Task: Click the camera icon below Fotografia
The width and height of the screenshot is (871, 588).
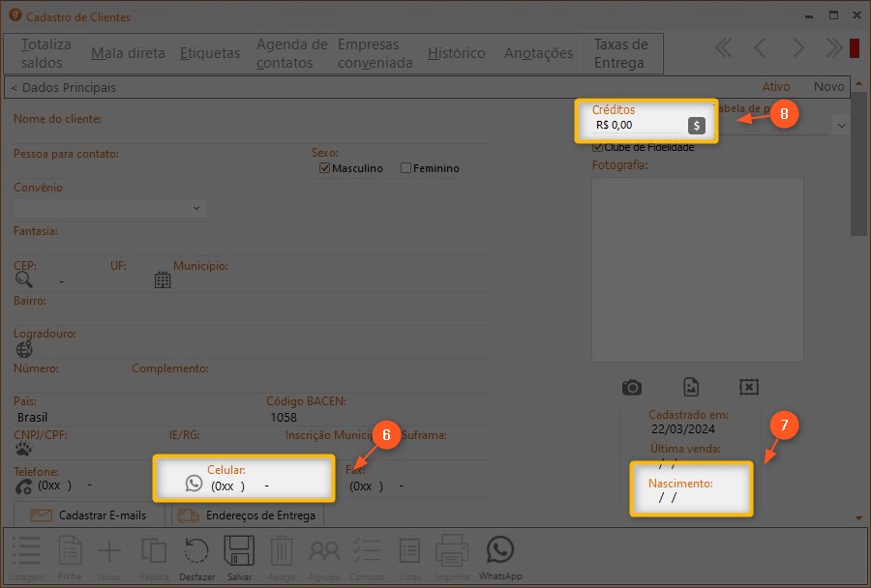Action: tap(632, 387)
